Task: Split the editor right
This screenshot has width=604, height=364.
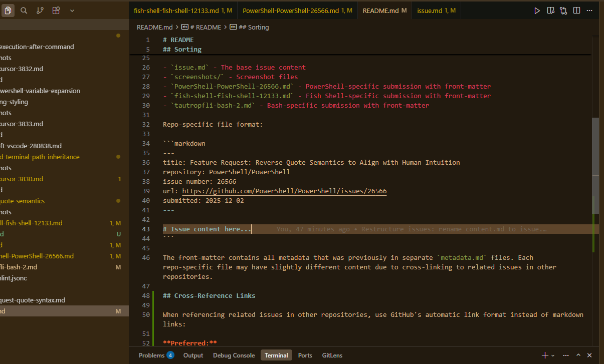Action: tap(577, 10)
